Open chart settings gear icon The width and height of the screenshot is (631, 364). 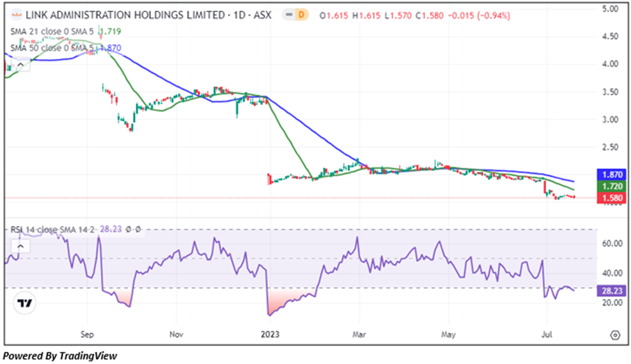coord(615,335)
